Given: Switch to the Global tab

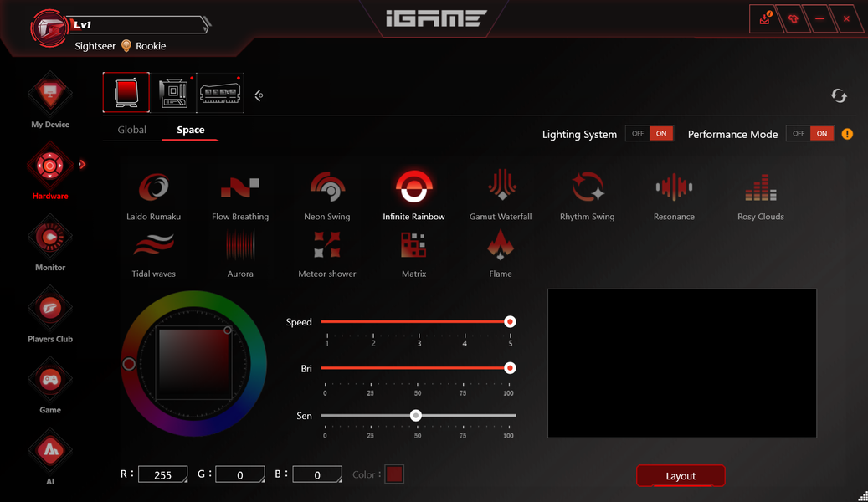Looking at the screenshot, I should [x=131, y=130].
